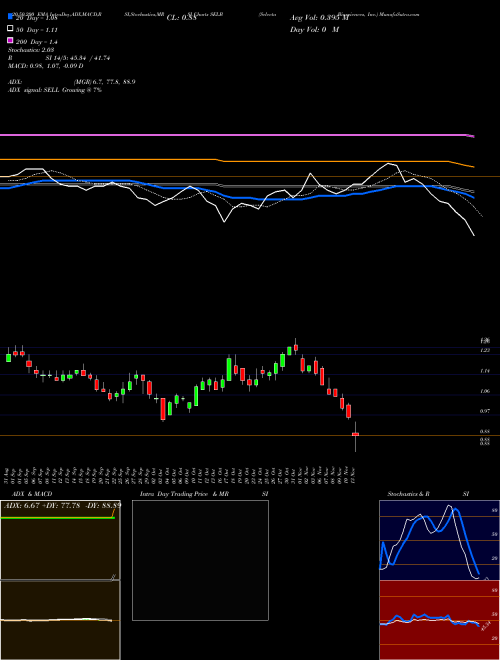The image size is (500, 660).
Task: Click the red RSI chart panel
Action: pos(439,620)
